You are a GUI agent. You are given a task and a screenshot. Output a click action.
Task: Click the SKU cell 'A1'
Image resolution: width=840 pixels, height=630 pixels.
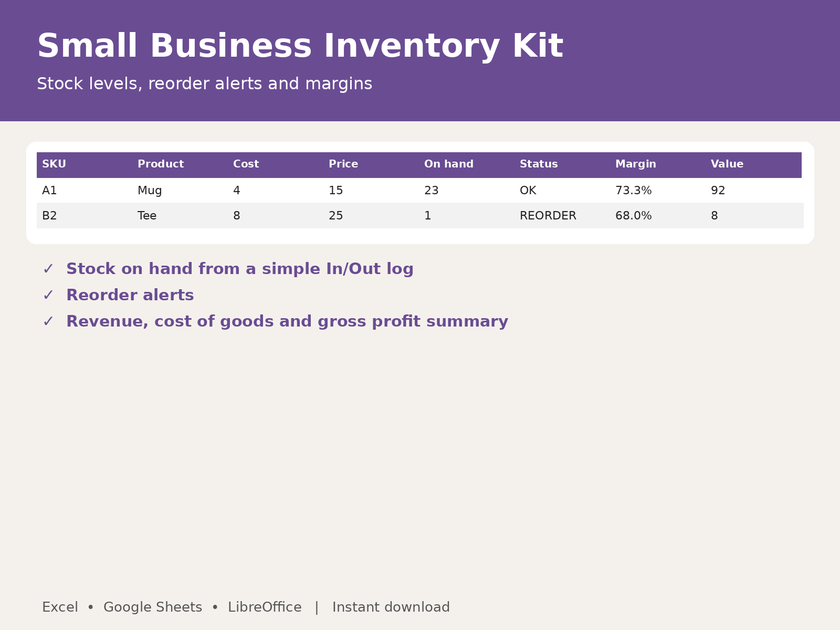[x=49, y=191]
